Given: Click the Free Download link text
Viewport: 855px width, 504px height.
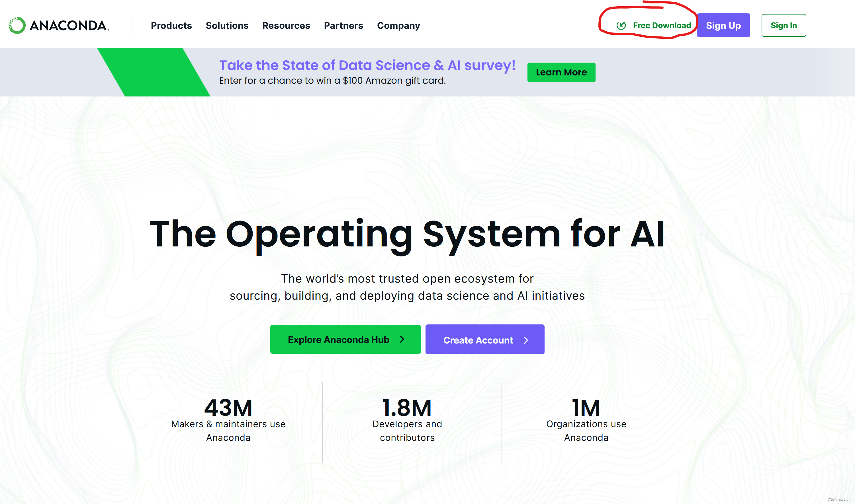Looking at the screenshot, I should pos(662,26).
